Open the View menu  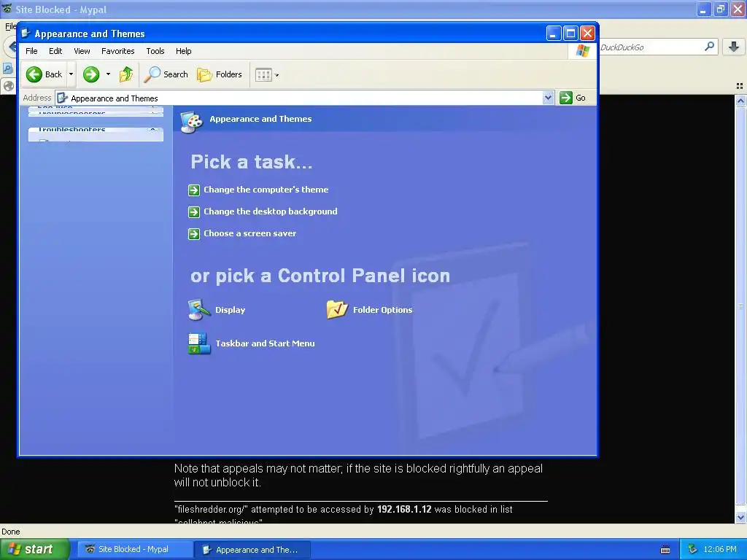[x=82, y=51]
